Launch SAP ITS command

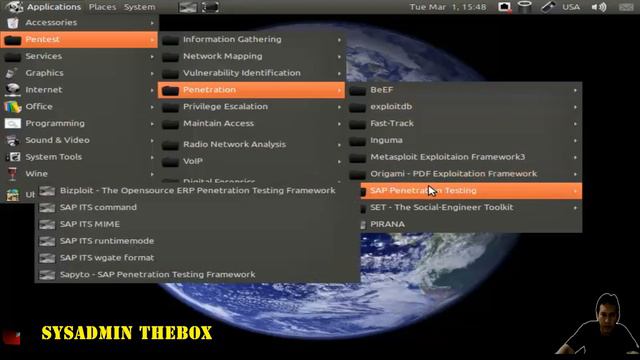point(198,207)
